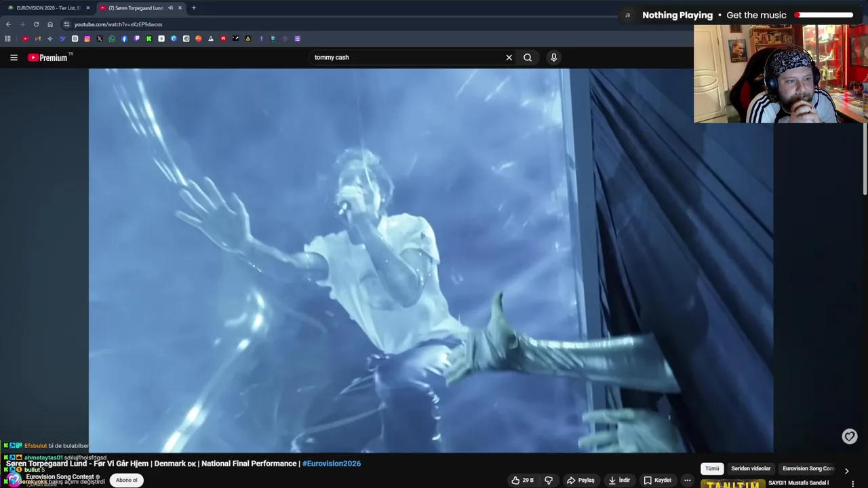Open the three-dot more actions menu
868x488 pixels.
coord(687,480)
